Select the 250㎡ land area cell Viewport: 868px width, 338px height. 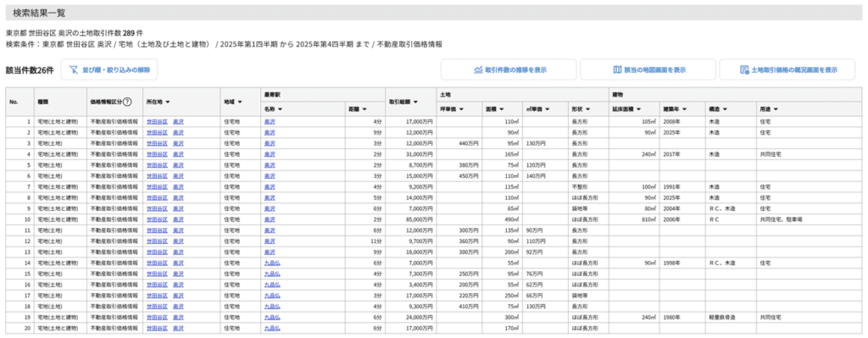[502, 296]
